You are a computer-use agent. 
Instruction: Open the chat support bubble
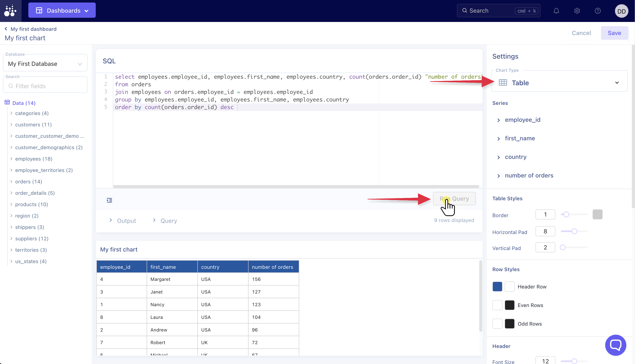point(616,345)
